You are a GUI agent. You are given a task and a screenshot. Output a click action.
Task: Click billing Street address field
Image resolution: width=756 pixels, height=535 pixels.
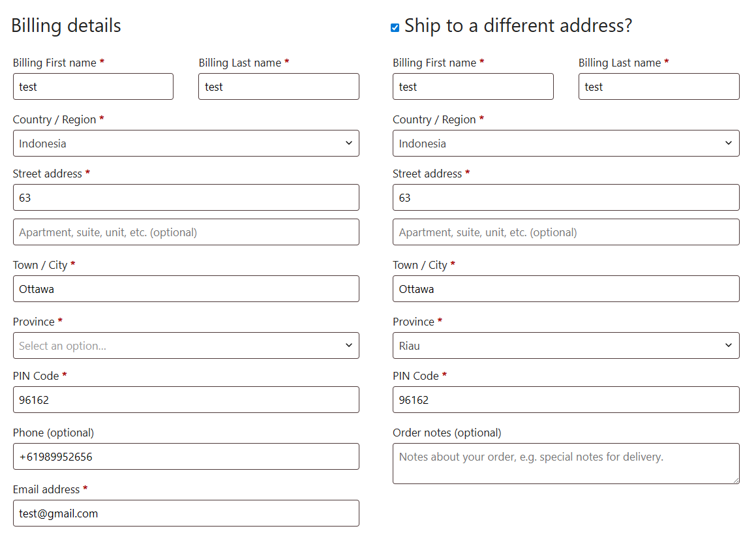(186, 198)
